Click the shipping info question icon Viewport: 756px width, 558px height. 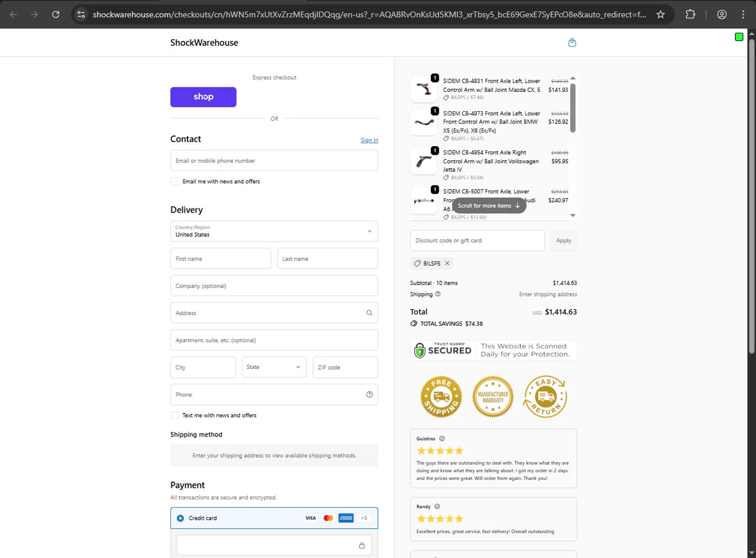[438, 294]
